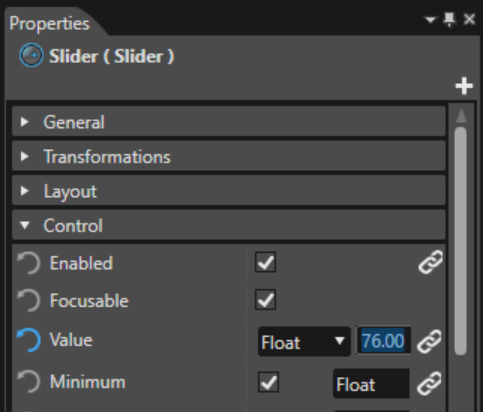Click the Slider node icon in header
483x412 pixels.
(31, 55)
